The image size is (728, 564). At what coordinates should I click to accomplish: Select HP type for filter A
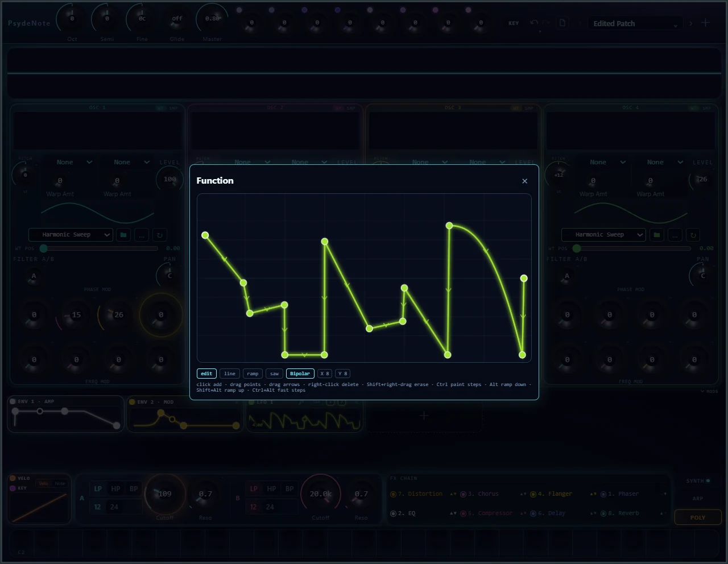[115, 488]
